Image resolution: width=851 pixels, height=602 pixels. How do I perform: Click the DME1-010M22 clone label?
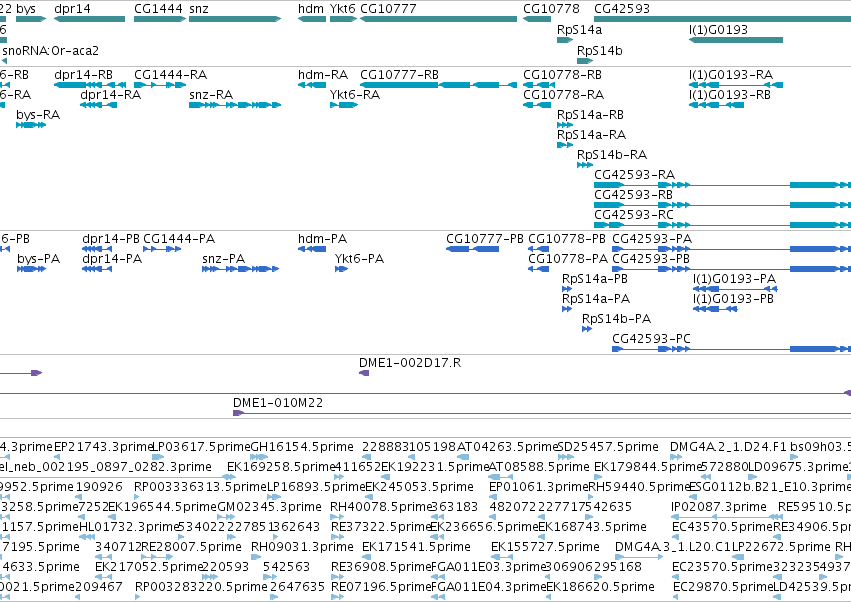278,402
